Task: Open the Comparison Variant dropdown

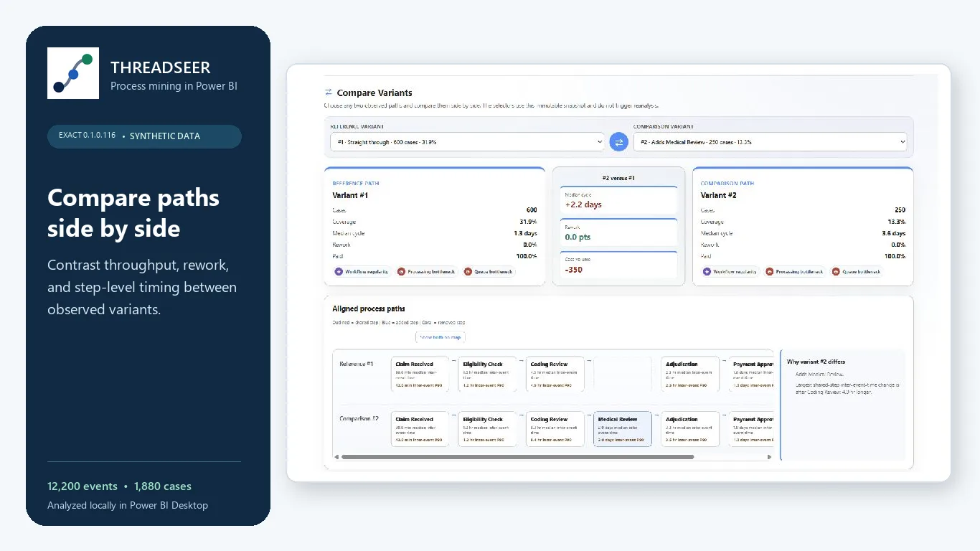Action: [770, 142]
